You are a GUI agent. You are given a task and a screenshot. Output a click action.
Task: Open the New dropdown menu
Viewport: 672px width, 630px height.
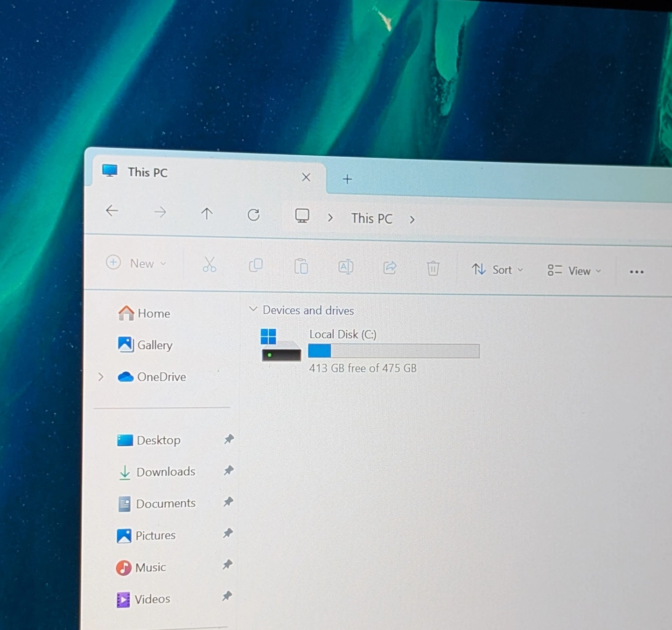(136, 263)
